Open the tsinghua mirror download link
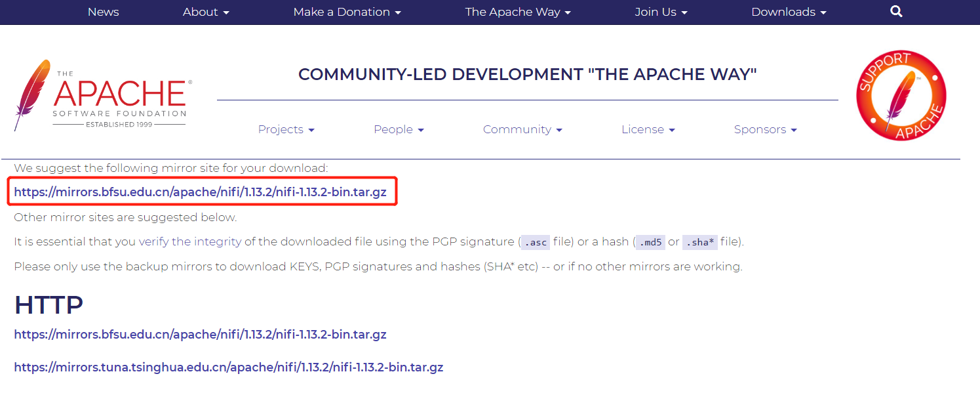Viewport: 980px width, 397px height. coord(229,367)
